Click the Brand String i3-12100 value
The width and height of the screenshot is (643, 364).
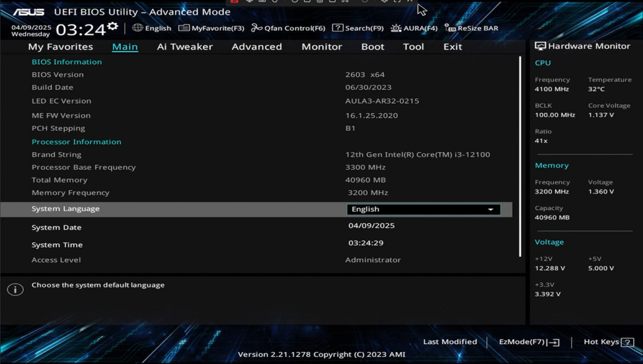click(418, 155)
